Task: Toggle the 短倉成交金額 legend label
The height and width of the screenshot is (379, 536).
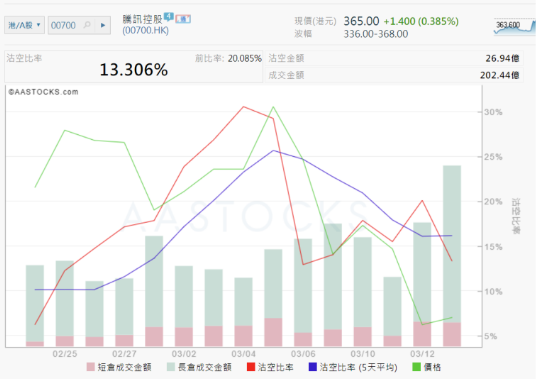Action: [124, 367]
